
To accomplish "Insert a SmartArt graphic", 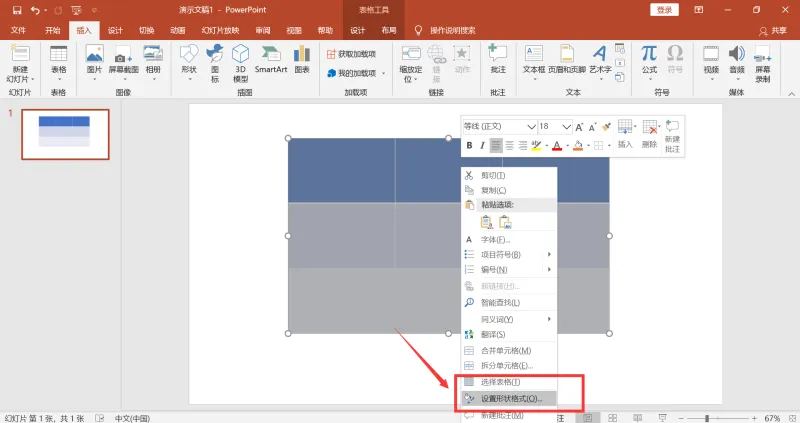I will tap(271, 60).
